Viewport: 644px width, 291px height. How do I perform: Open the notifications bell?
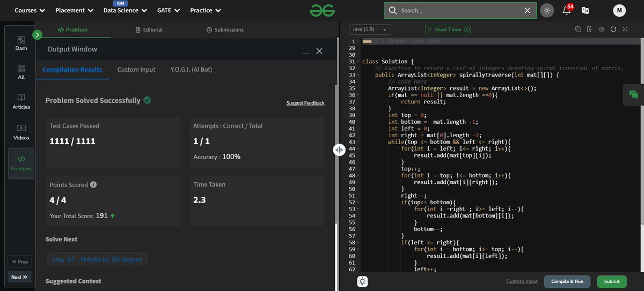point(567,10)
